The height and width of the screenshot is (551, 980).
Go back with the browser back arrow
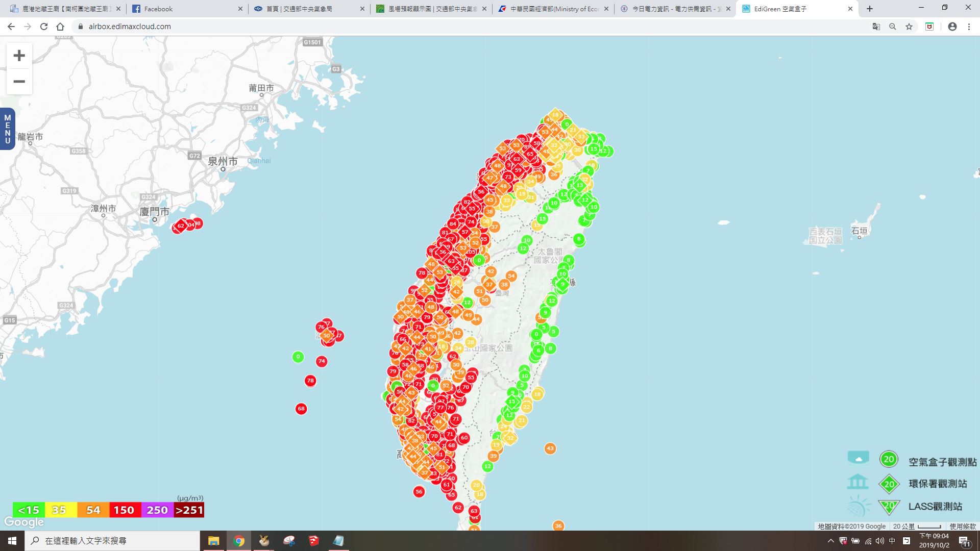click(11, 27)
